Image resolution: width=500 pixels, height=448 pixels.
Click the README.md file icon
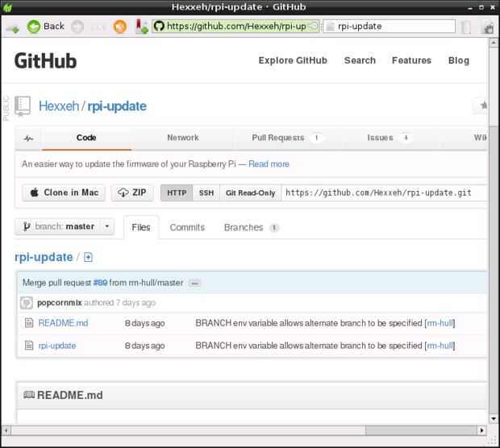click(29, 323)
